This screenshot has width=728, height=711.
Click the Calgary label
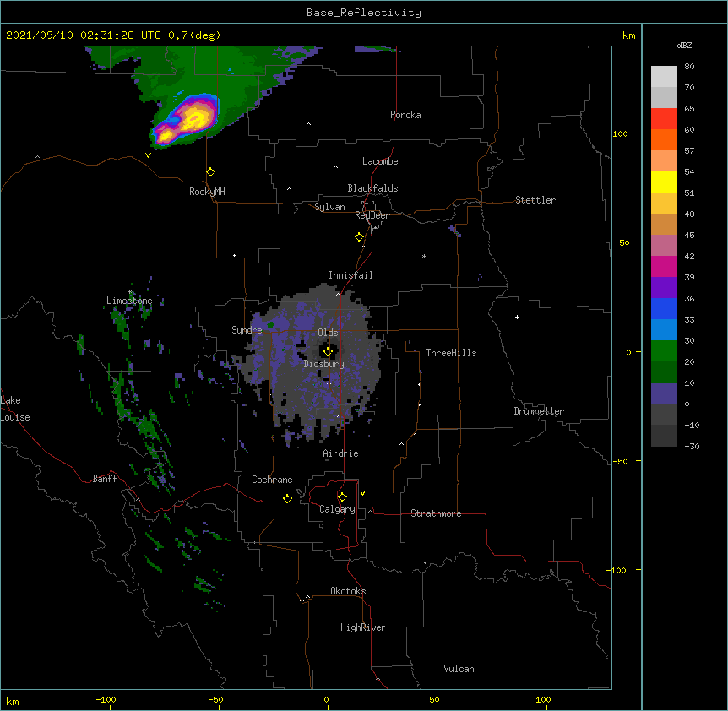[337, 509]
